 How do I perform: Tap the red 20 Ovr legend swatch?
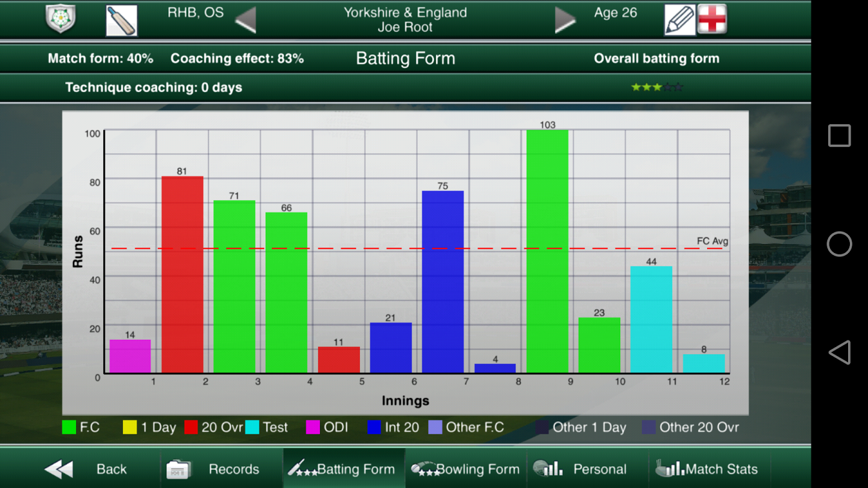coord(191,427)
